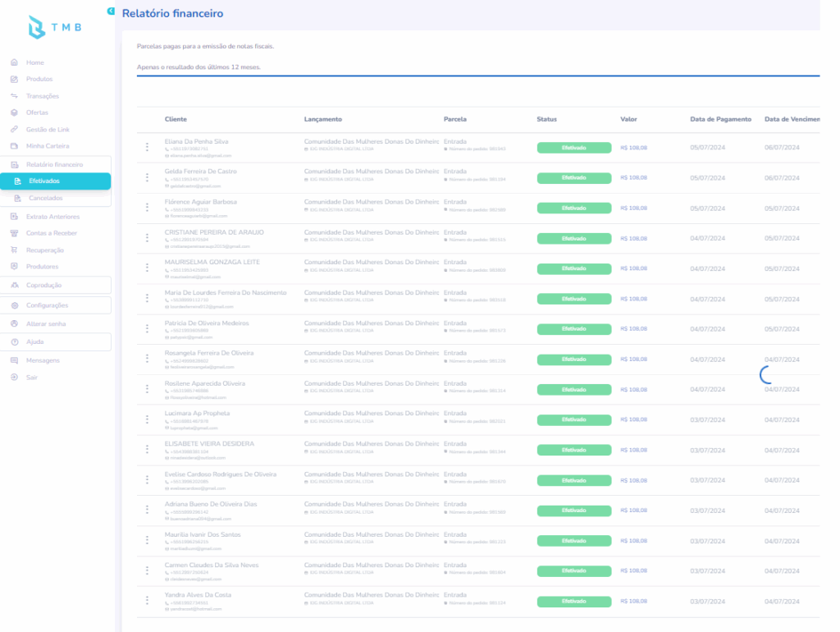
Task: Open Mensagens in the sidebar
Action: click(x=43, y=361)
